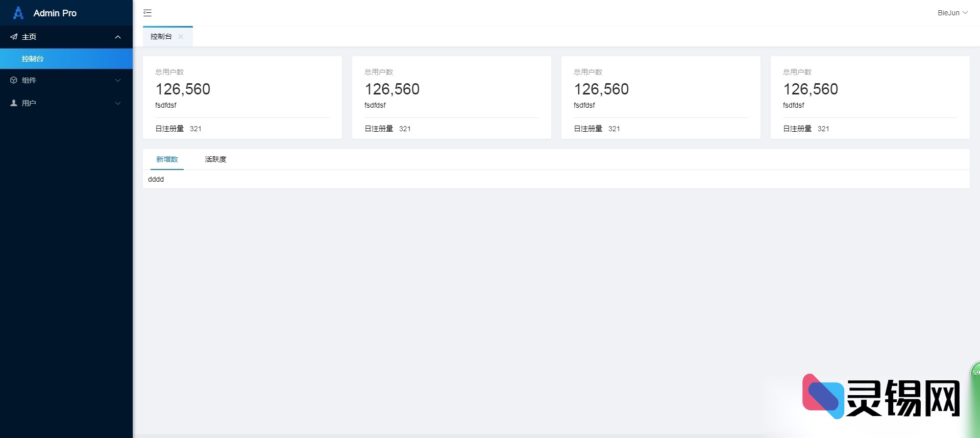The image size is (980, 438).
Task: Click the 126,560 figure in the second card
Action: (392, 89)
